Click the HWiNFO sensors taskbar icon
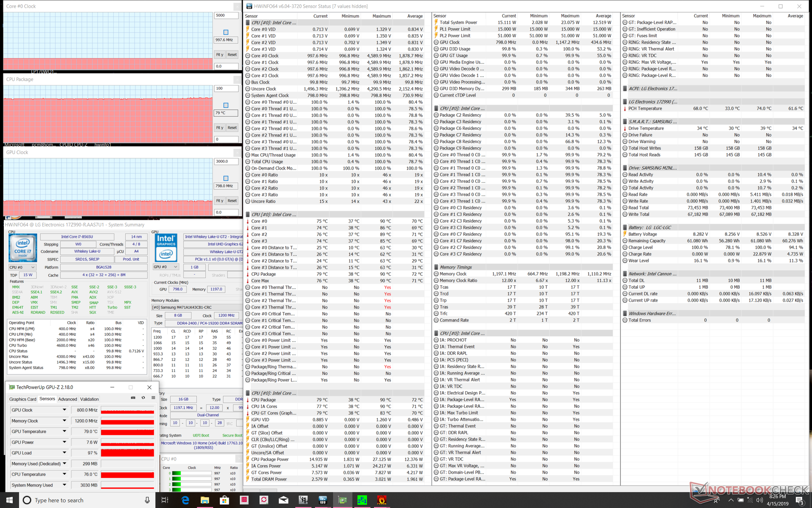Screen dimensions: 812x508 tap(323, 500)
